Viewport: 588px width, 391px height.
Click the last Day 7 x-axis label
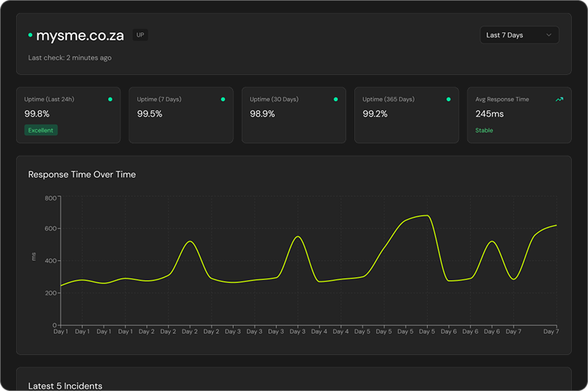pyautogui.click(x=551, y=331)
